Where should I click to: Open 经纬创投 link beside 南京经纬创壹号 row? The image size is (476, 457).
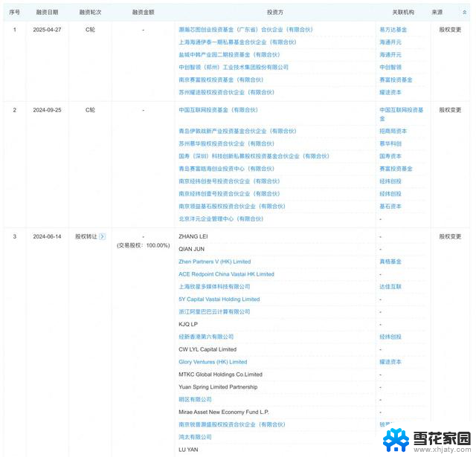pos(390,193)
